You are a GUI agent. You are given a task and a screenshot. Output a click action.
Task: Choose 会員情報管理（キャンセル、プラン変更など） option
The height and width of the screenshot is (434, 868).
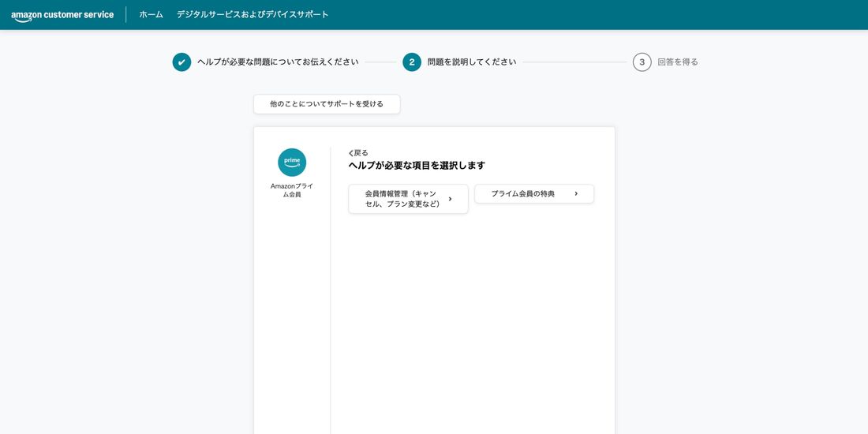[x=409, y=199]
